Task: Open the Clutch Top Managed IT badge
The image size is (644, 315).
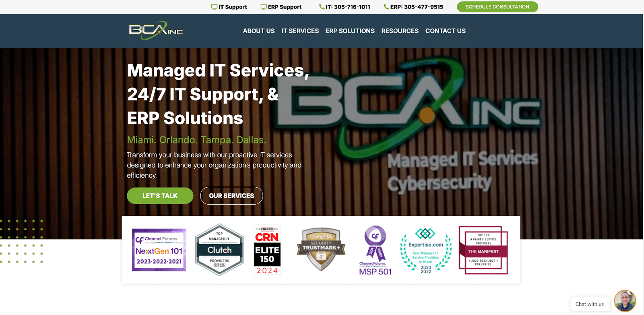Action: tap(219, 250)
